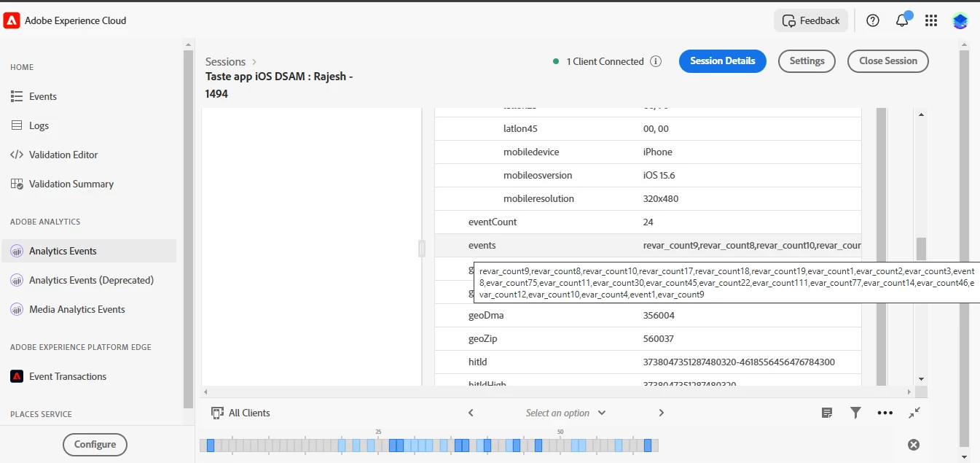Open Session Details

point(723,61)
